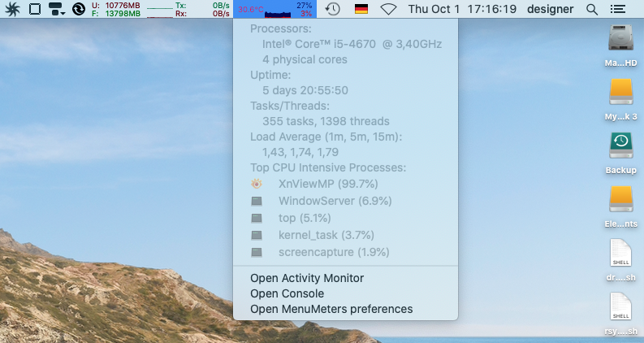
Task: Click the 4 physical cores line
Action: point(305,59)
